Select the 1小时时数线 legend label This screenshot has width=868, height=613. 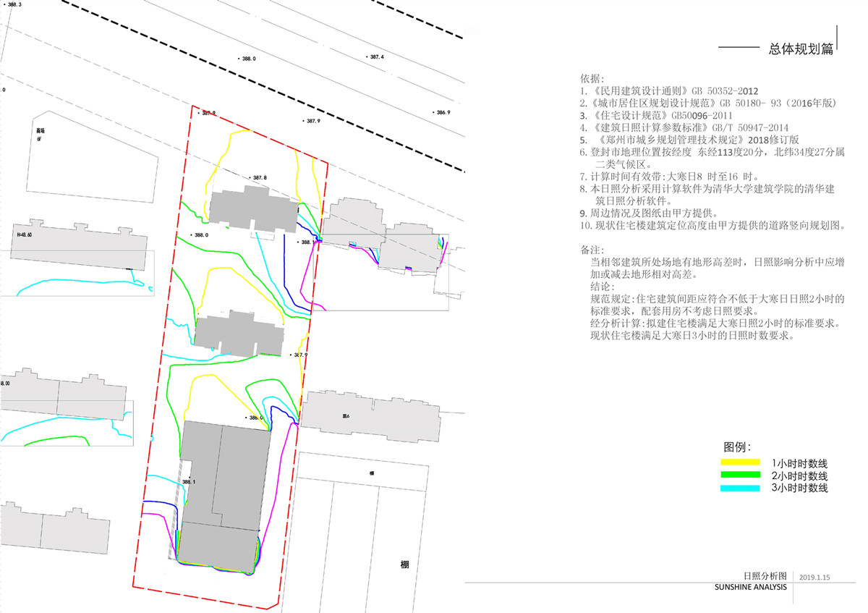799,462
